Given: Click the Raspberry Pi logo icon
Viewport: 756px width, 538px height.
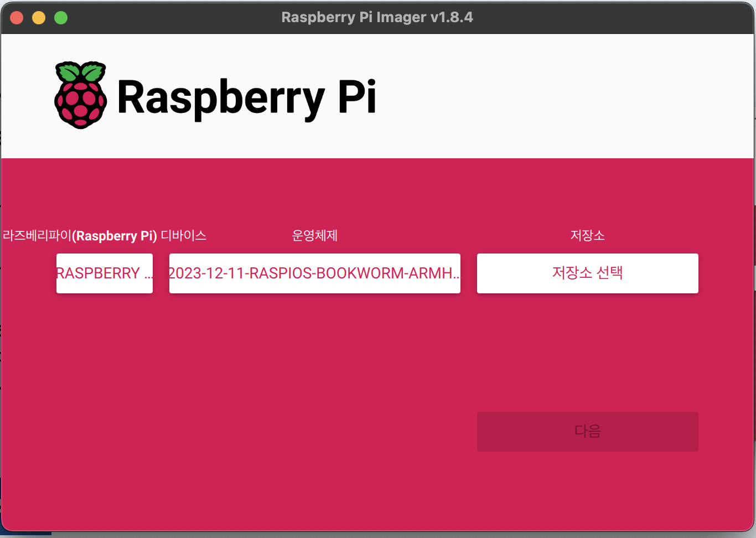Looking at the screenshot, I should coord(81,94).
